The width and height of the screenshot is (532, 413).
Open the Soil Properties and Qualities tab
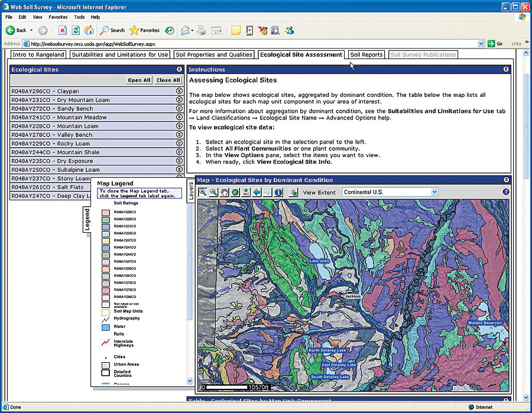click(214, 55)
